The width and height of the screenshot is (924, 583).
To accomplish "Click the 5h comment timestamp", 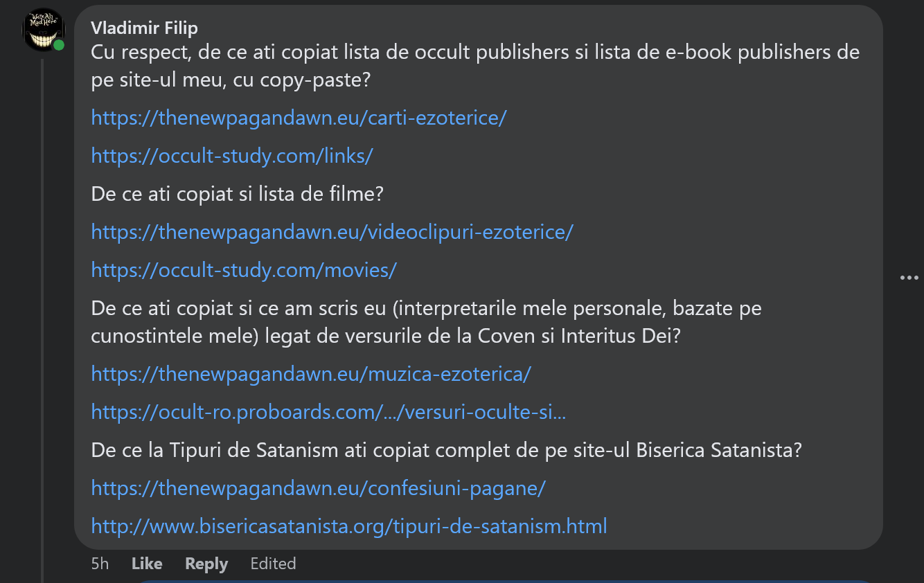I will [x=100, y=564].
